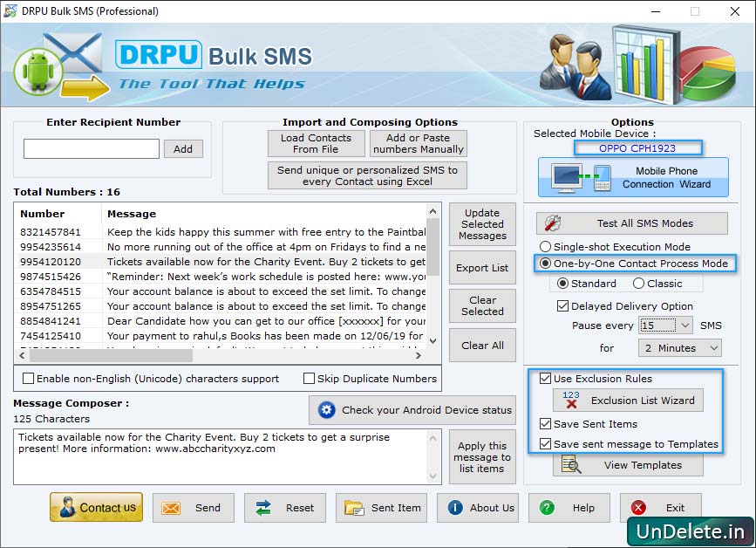The height and width of the screenshot is (548, 756).
Task: Click the contact list scroll up arrow
Action: [433, 211]
